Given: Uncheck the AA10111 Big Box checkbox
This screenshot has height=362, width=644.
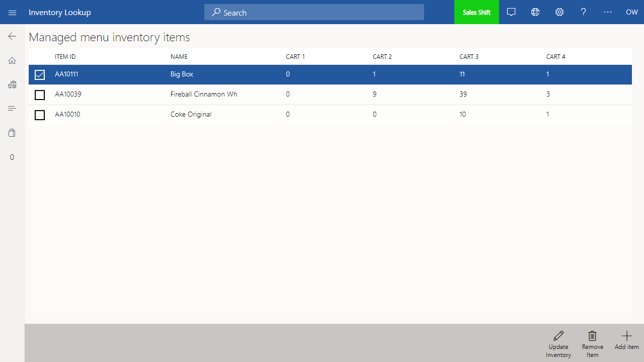Looking at the screenshot, I should (x=40, y=75).
